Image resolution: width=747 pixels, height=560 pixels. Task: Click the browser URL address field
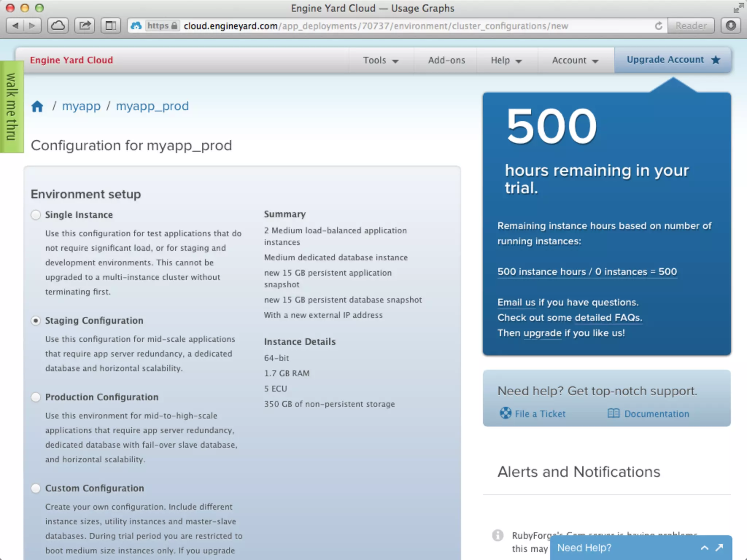[x=401, y=26]
